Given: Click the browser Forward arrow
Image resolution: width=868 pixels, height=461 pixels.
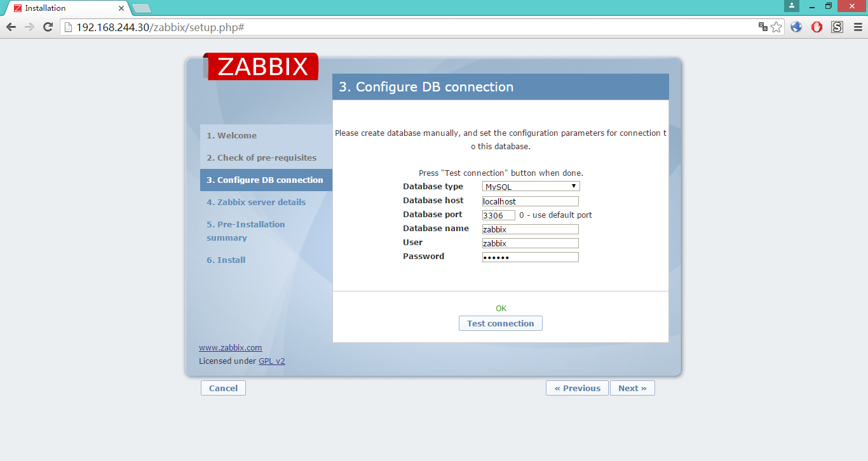Looking at the screenshot, I should coord(29,27).
